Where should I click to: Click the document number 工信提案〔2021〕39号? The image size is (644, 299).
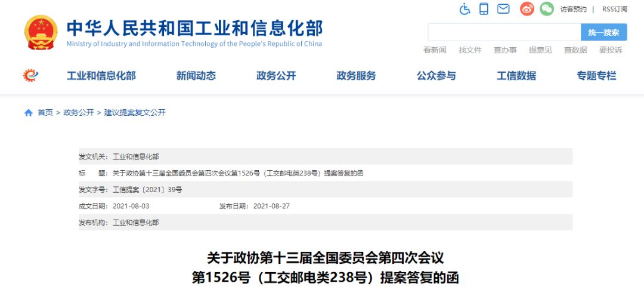147,190
